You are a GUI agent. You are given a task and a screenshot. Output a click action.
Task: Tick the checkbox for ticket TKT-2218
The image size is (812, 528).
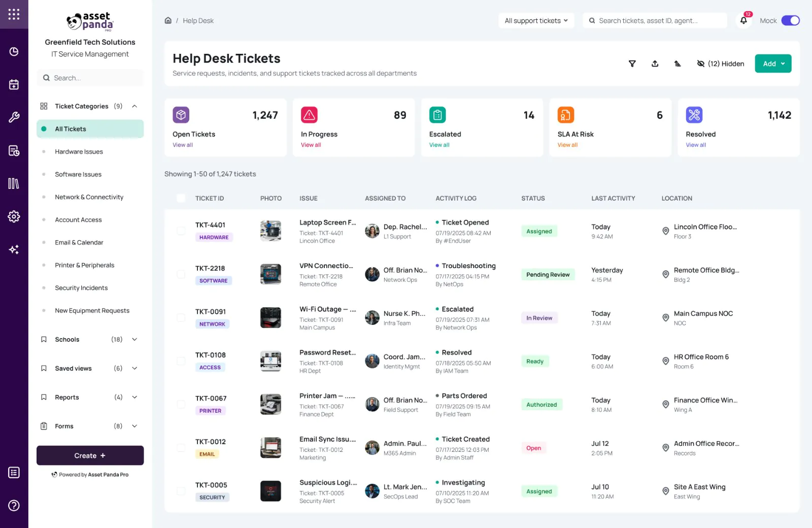tap(181, 274)
